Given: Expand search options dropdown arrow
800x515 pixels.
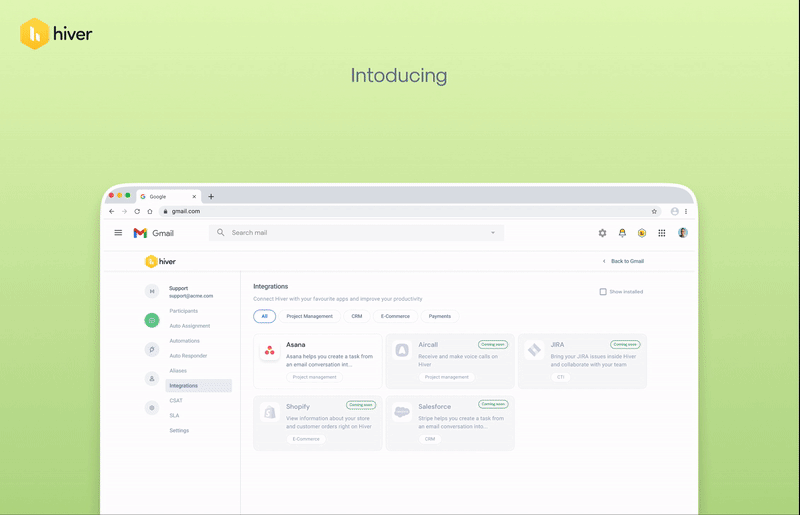Looking at the screenshot, I should tap(493, 233).
